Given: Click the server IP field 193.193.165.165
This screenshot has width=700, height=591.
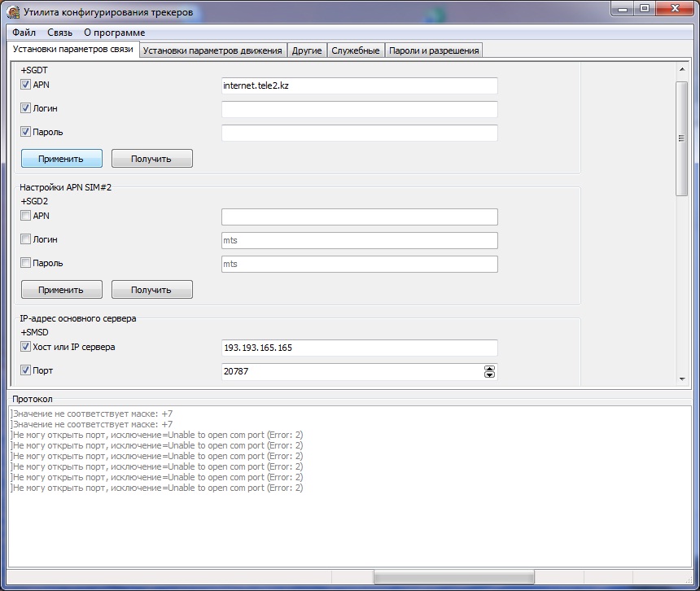Looking at the screenshot, I should tap(358, 348).
